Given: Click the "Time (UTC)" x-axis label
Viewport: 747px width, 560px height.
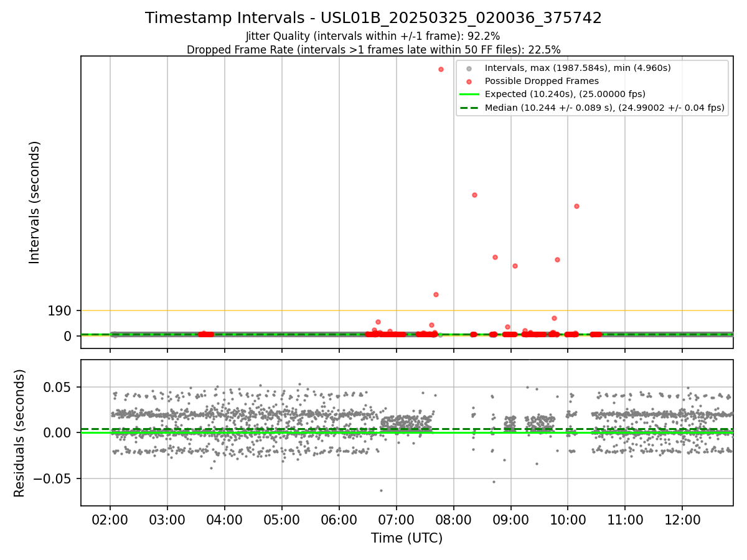Looking at the screenshot, I should point(406,538).
